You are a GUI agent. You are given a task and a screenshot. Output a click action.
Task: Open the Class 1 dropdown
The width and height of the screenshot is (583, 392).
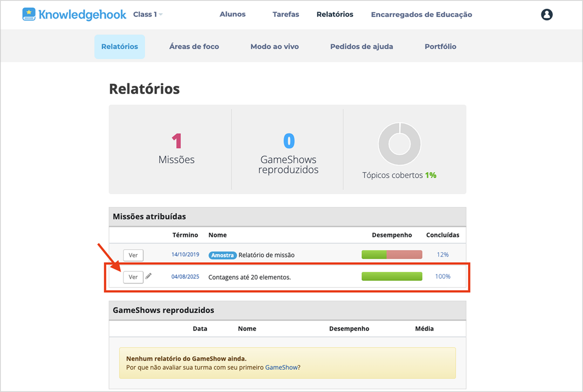[x=148, y=14]
